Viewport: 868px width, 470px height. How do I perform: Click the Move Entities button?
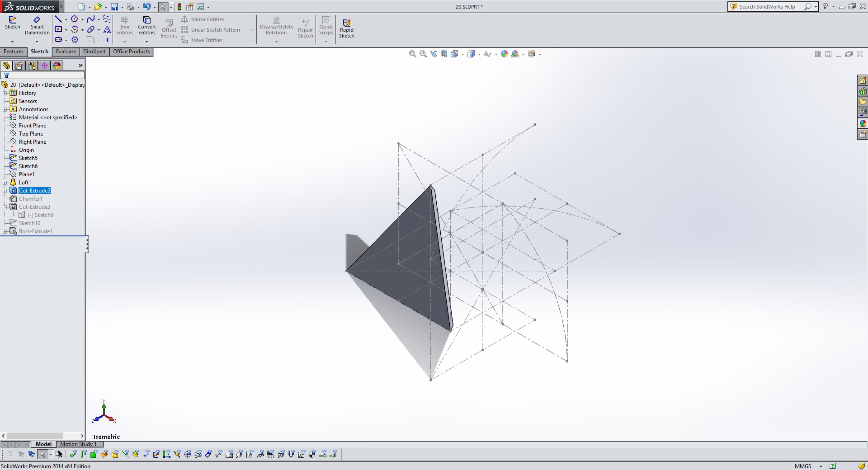pyautogui.click(x=202, y=40)
